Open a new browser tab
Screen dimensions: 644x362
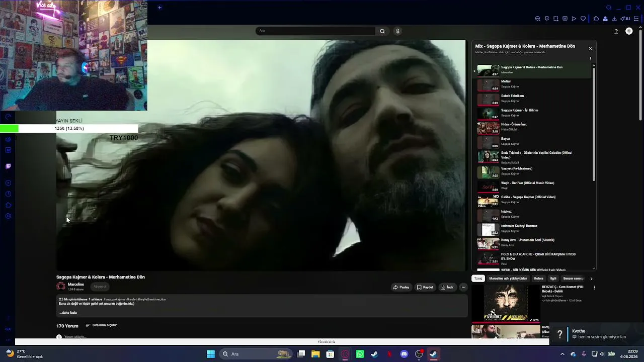(x=159, y=7)
